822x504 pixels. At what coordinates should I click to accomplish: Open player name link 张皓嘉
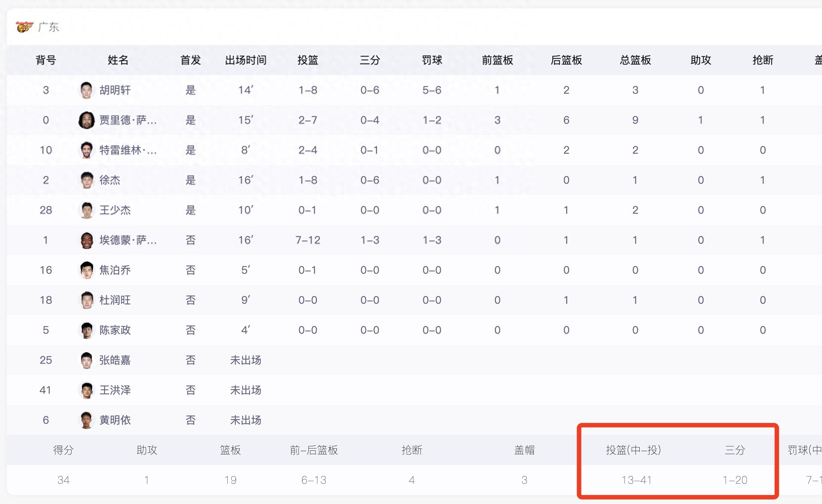[115, 360]
